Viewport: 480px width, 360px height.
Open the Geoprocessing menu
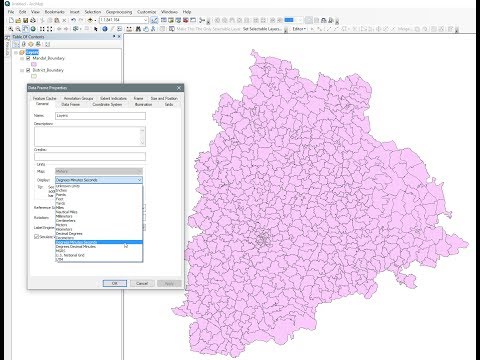click(119, 12)
